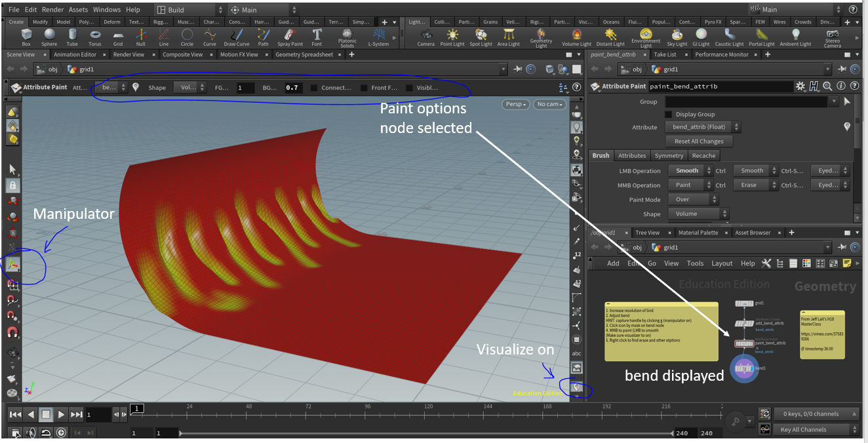Click the Environment Light shelf icon
The image size is (868, 443).
click(x=646, y=37)
